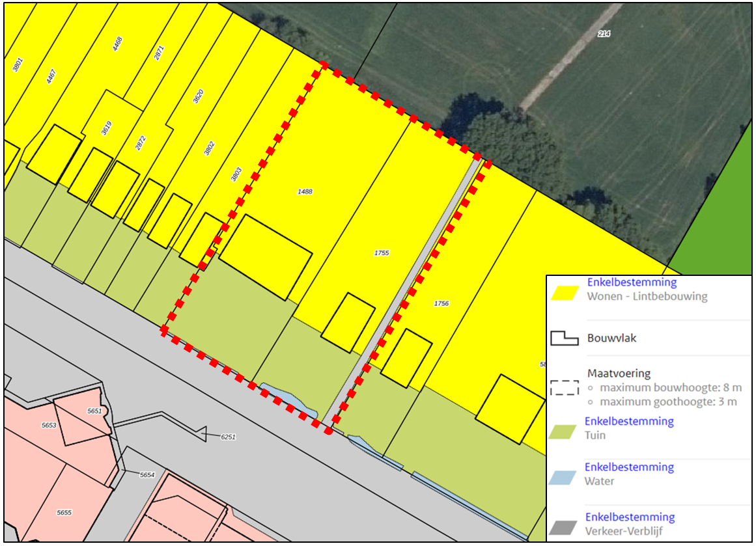Click the parcel label 3803
The height and width of the screenshot is (546, 756).
236,174
